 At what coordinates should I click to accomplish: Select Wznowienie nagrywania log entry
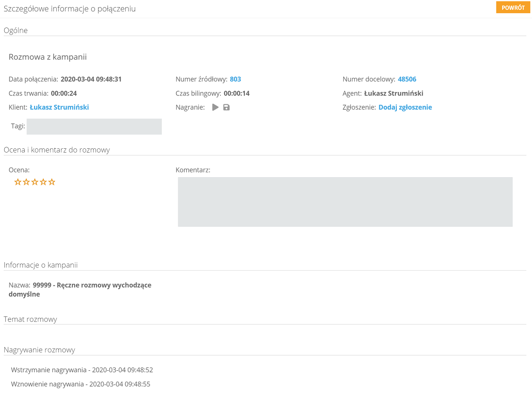coord(80,384)
